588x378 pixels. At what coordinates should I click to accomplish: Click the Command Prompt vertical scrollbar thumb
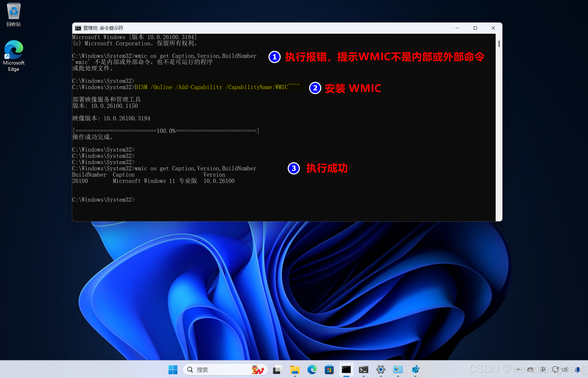coord(499,44)
